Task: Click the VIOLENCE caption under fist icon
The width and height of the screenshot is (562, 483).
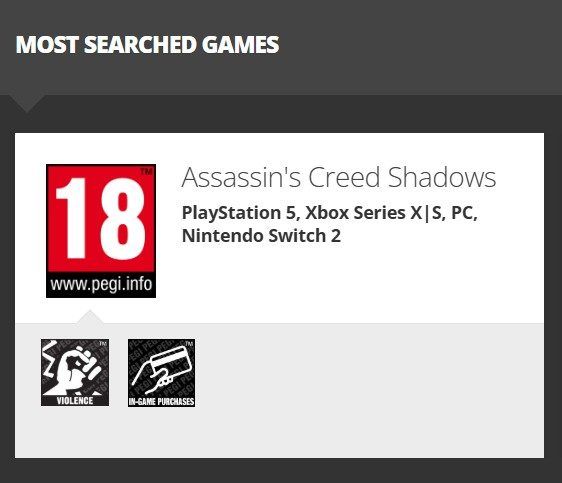Action: (x=75, y=400)
